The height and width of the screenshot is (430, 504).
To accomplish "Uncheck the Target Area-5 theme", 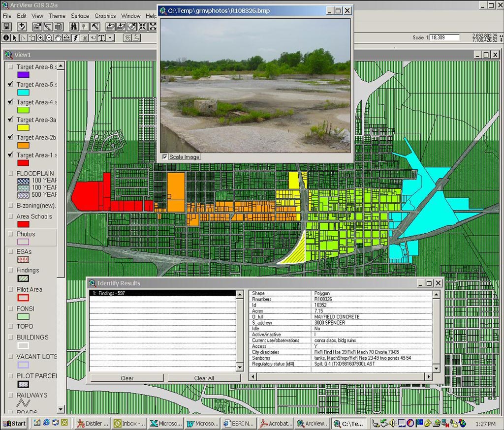I will pos(11,84).
